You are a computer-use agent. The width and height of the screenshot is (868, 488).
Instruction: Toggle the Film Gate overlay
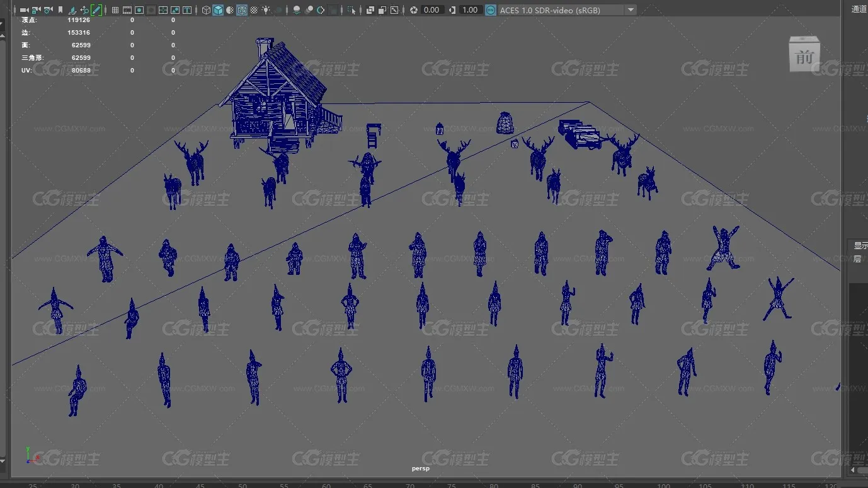point(127,10)
